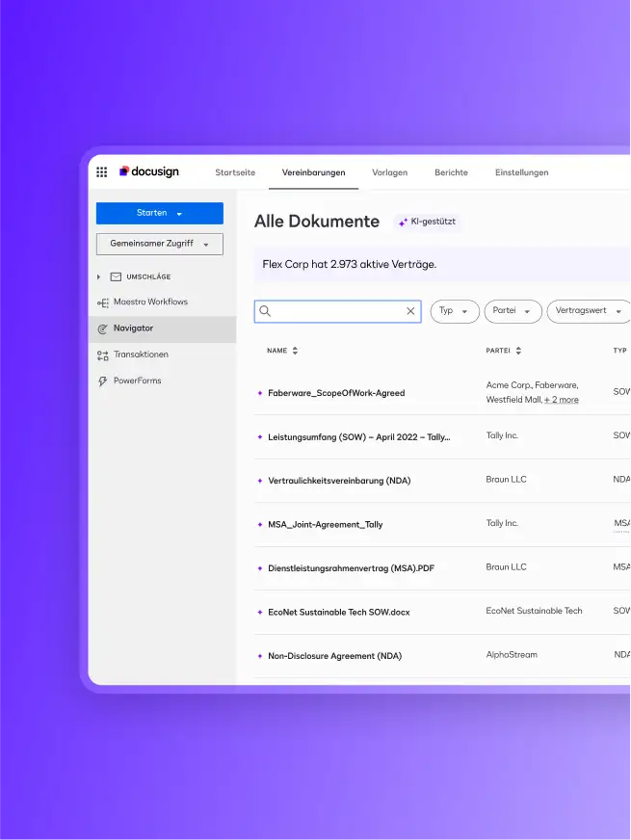The image size is (631, 840).
Task: Click the envelope icon beside Umschläge
Action: click(x=116, y=277)
